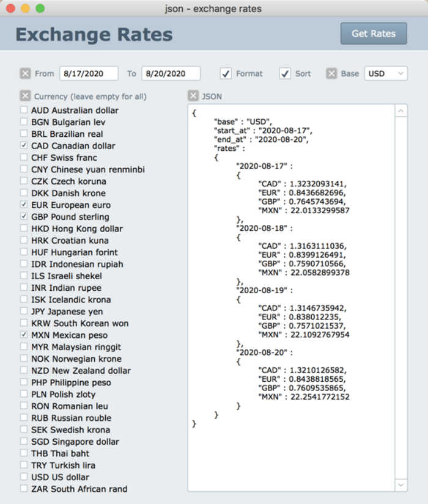This screenshot has height=504, width=428.
Task: Disable the Sort checkbox
Action: coord(285,73)
